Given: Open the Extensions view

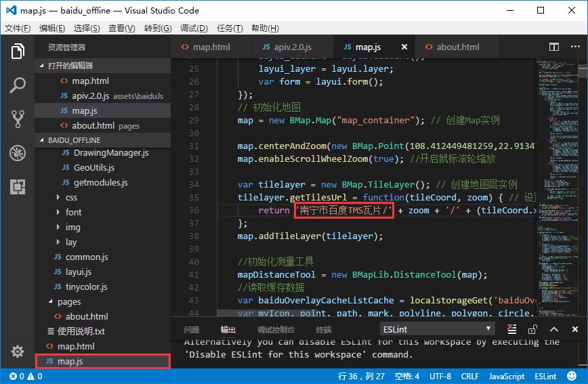Looking at the screenshot, I should coord(18,187).
